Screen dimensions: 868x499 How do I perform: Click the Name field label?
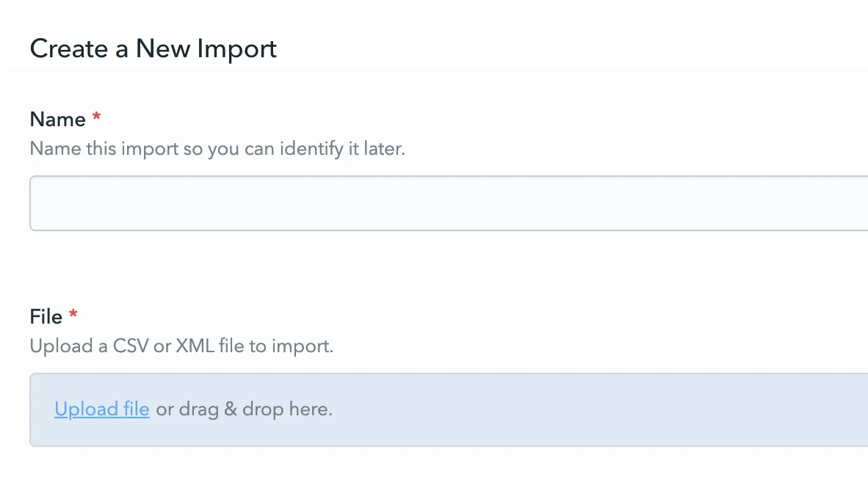[x=58, y=119]
